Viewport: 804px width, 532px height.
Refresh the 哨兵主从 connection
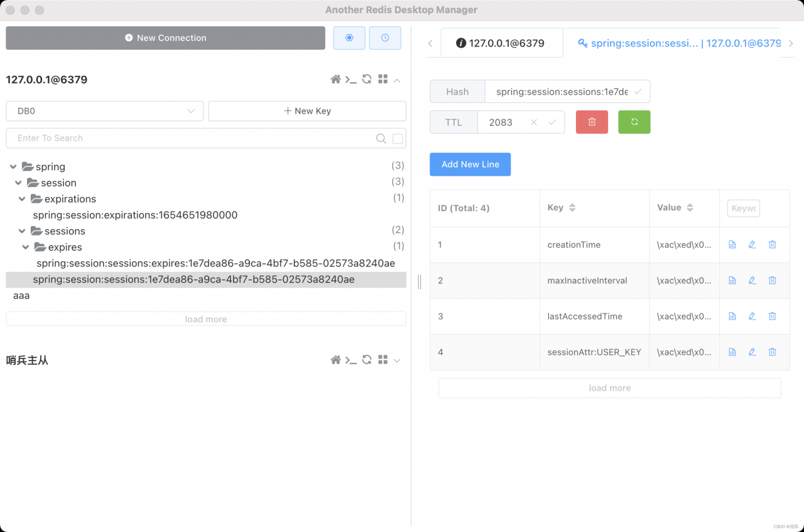click(x=367, y=360)
